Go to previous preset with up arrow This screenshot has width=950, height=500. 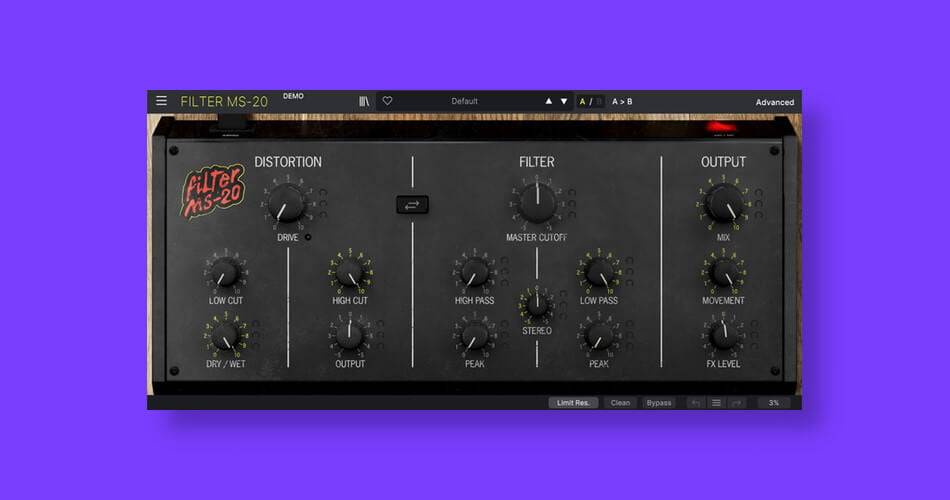pyautogui.click(x=548, y=101)
